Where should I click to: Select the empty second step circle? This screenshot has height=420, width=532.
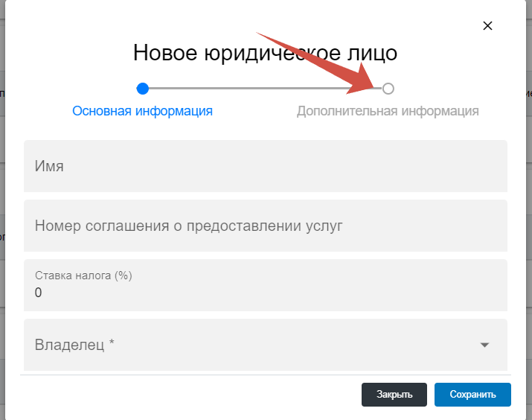click(x=388, y=89)
